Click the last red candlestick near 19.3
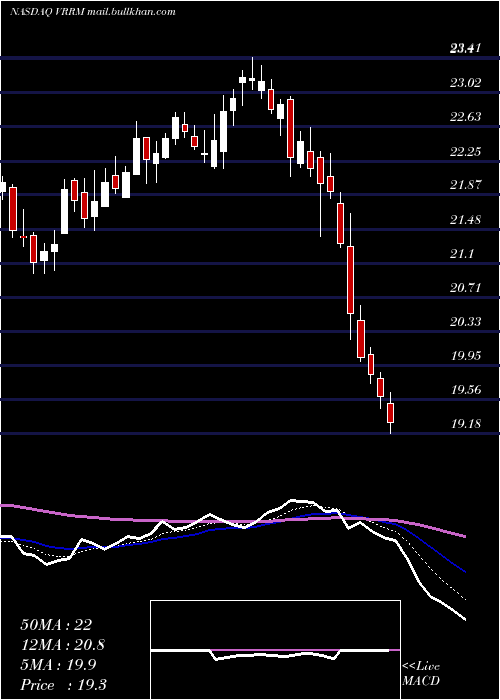The width and height of the screenshot is (500, 700). click(x=391, y=412)
